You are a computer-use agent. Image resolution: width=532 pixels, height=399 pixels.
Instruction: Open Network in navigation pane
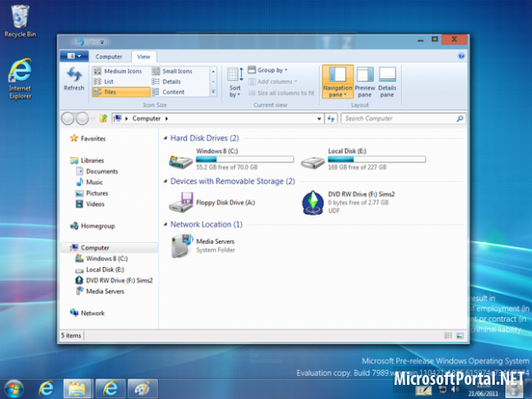87,313
